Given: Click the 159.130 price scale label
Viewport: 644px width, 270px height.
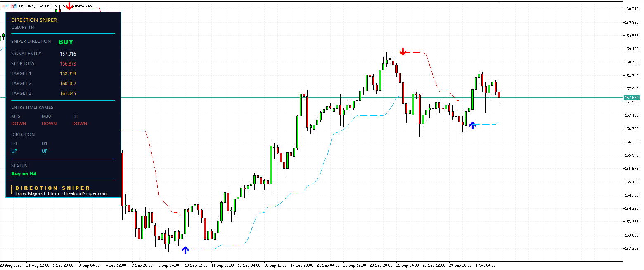Looking at the screenshot, I should click(632, 49).
